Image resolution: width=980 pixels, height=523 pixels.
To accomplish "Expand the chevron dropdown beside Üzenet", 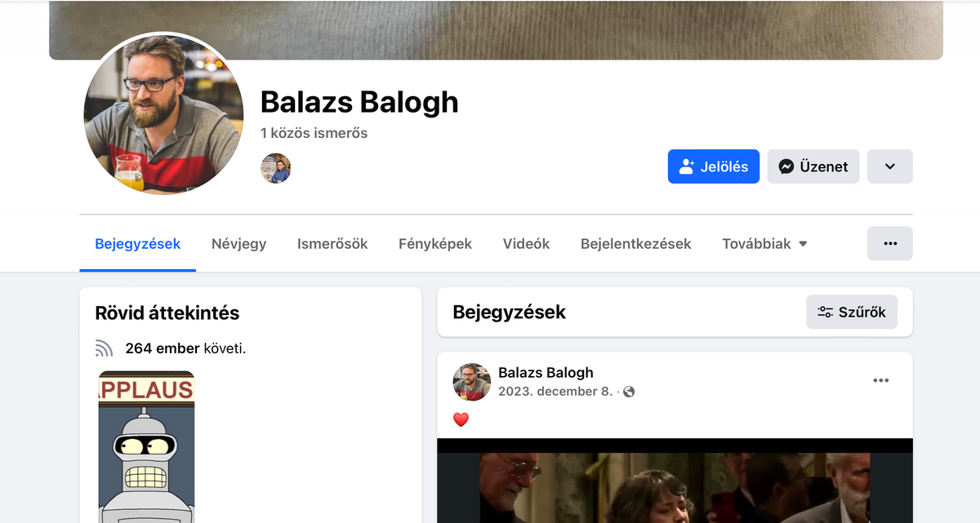I will tap(890, 166).
